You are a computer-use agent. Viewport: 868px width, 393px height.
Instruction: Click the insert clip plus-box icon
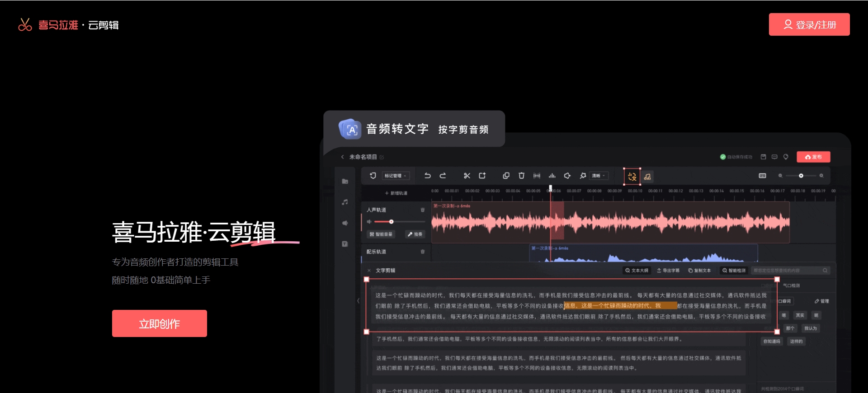coord(482,175)
